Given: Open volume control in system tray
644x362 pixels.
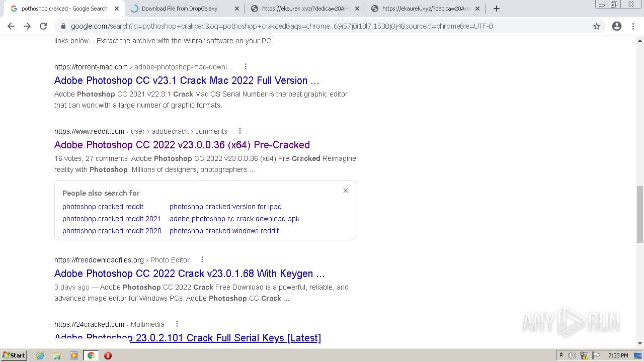Looking at the screenshot, I should [572, 355].
